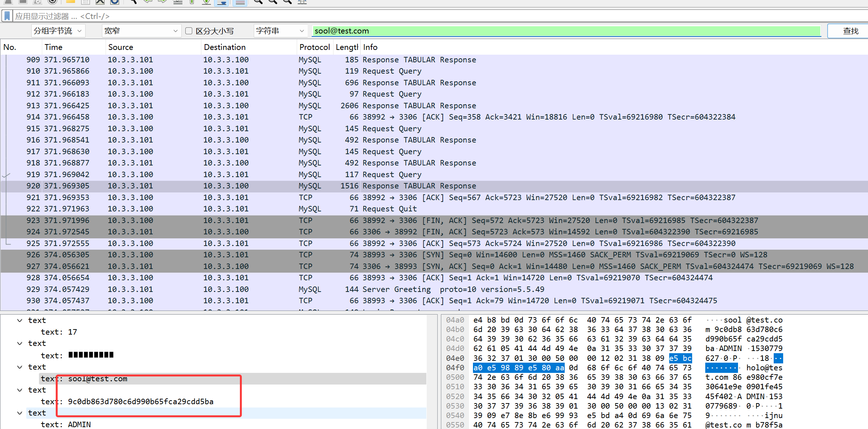Image resolution: width=868 pixels, height=429 pixels.
Task: Open the 字符串 search type dropdown
Action: [x=280, y=31]
